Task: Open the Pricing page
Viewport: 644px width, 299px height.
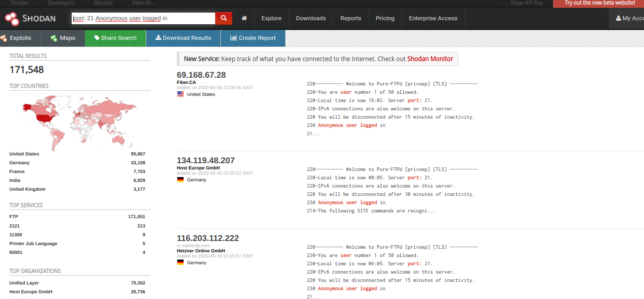Action: tap(385, 18)
